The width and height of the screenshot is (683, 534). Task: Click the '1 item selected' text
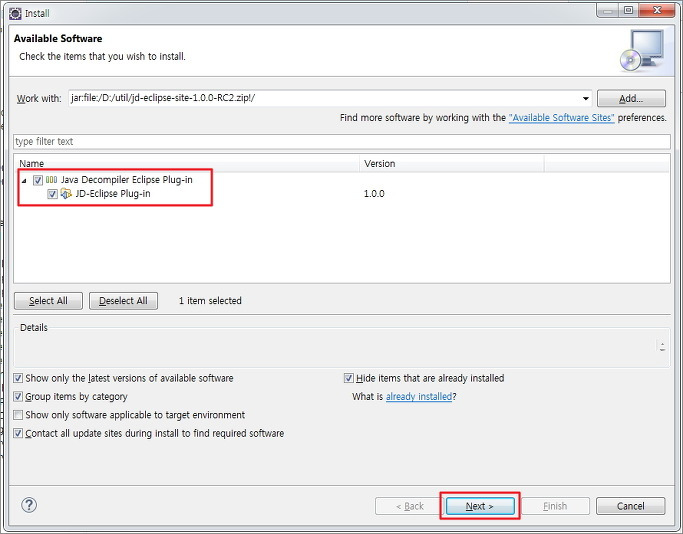210,301
